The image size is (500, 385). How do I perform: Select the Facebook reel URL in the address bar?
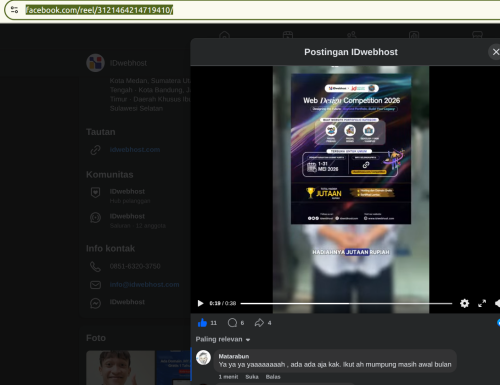pyautogui.click(x=99, y=10)
